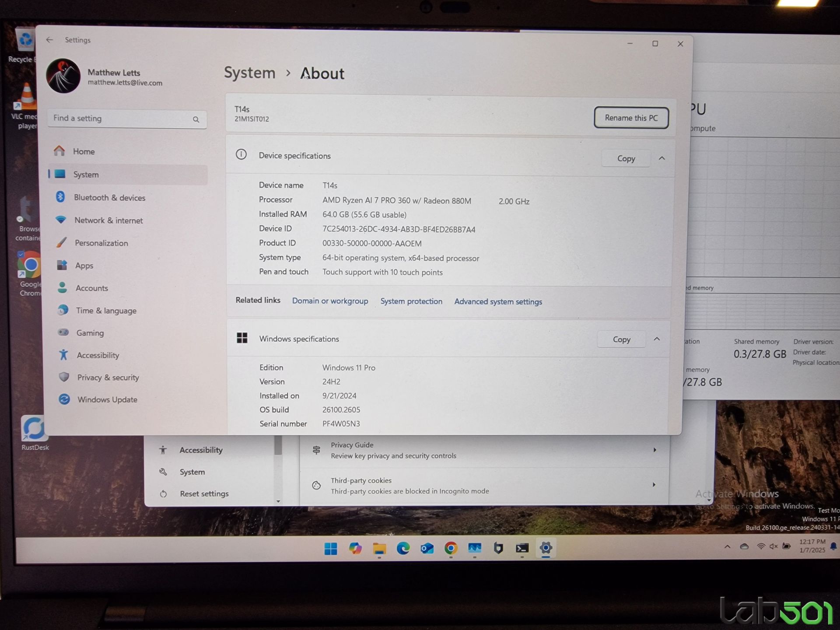This screenshot has height=630, width=840.
Task: Open Microsoft Edge from the taskbar
Action: pyautogui.click(x=403, y=549)
